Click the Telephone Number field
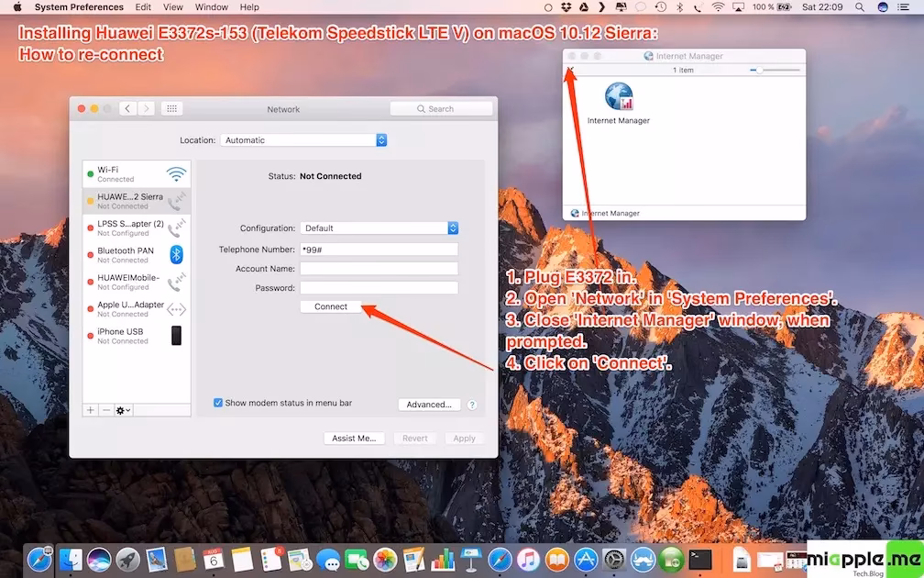Image resolution: width=924 pixels, height=578 pixels. coord(379,250)
